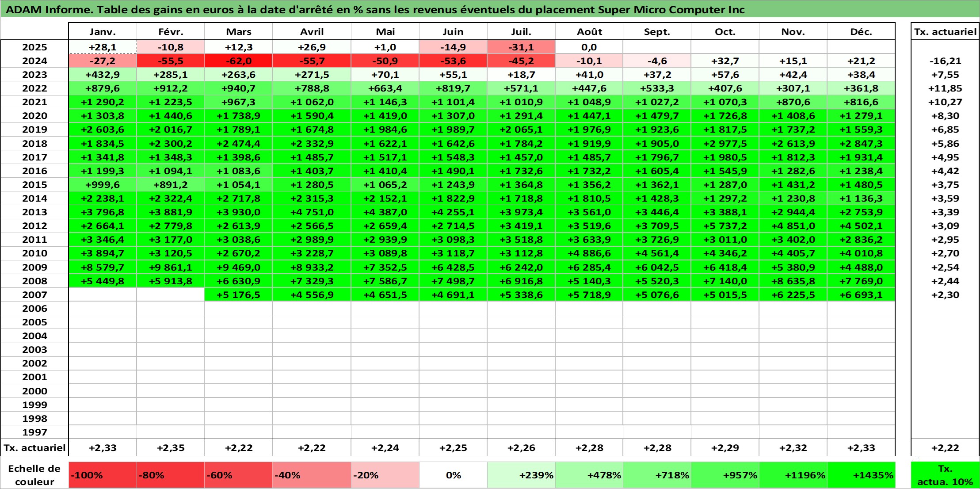The height and width of the screenshot is (489, 980).
Task: Click cell +1 290,2 for January 2021
Action: (x=103, y=102)
